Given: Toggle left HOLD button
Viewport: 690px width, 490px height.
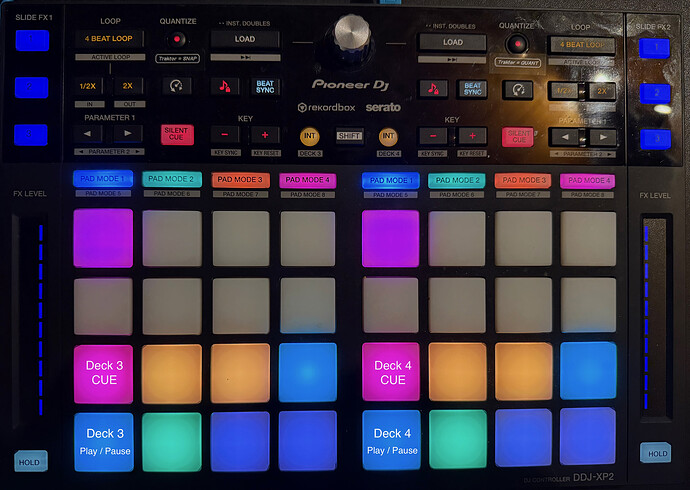Looking at the screenshot, I should 30,461.
